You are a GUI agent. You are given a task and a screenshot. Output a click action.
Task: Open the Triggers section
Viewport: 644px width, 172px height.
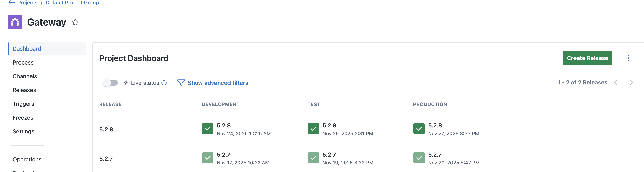[x=23, y=104]
